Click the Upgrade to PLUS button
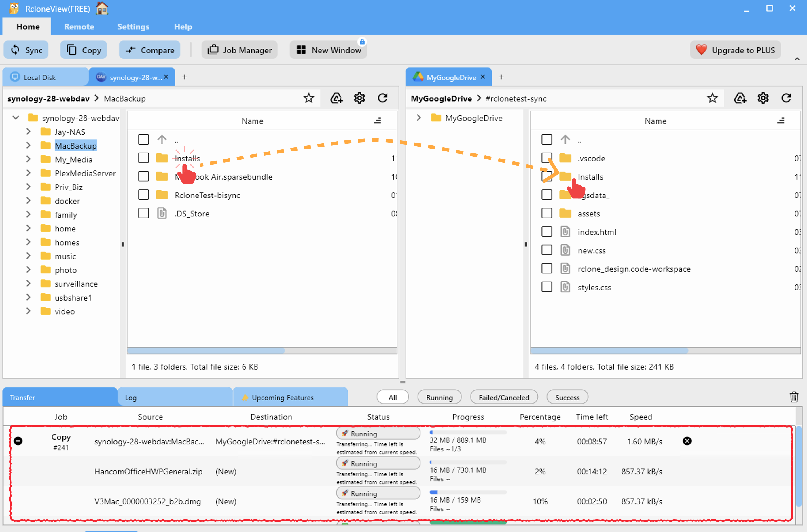This screenshot has width=807, height=532. pyautogui.click(x=735, y=50)
